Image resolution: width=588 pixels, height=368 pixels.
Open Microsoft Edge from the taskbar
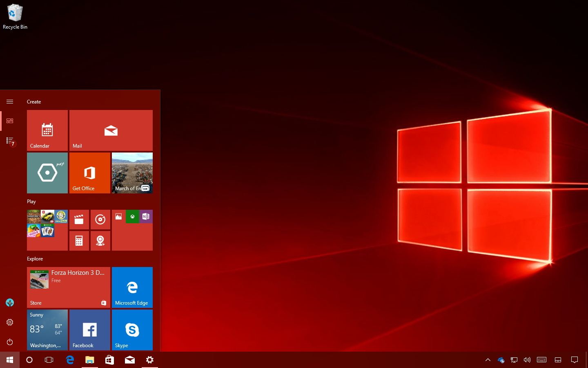[69, 360]
